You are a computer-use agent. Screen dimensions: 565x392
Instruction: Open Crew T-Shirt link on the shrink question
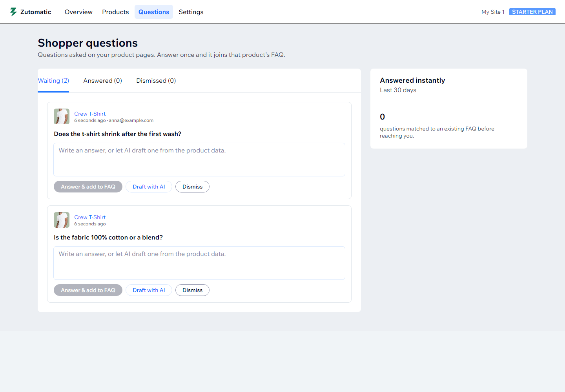tap(90, 114)
